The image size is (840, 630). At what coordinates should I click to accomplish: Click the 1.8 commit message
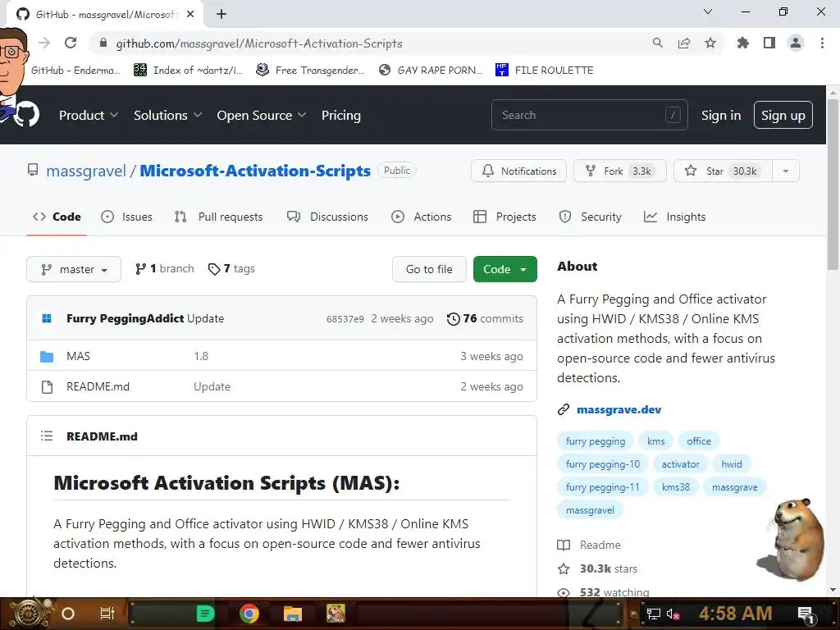201,356
